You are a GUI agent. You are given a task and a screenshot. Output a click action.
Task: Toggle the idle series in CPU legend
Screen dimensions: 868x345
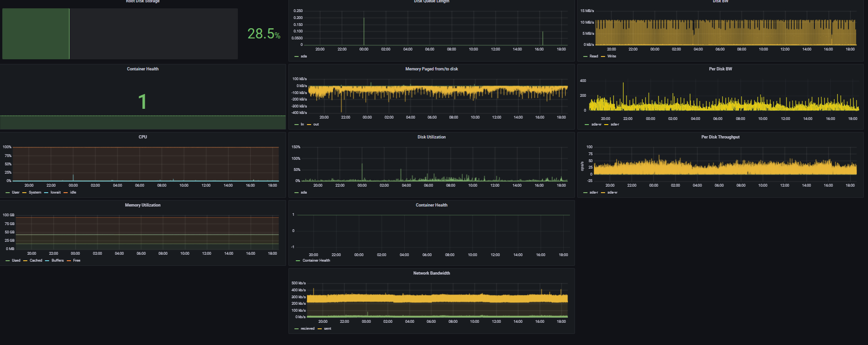(73, 193)
